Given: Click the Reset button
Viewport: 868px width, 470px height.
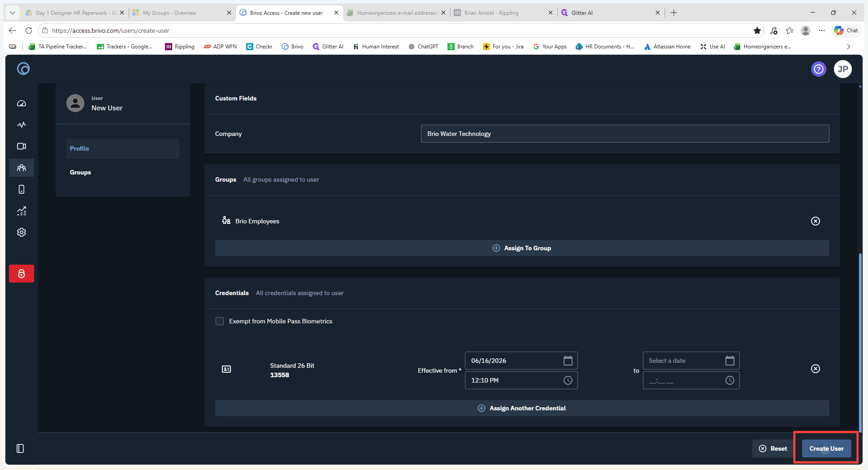Looking at the screenshot, I should [773, 448].
